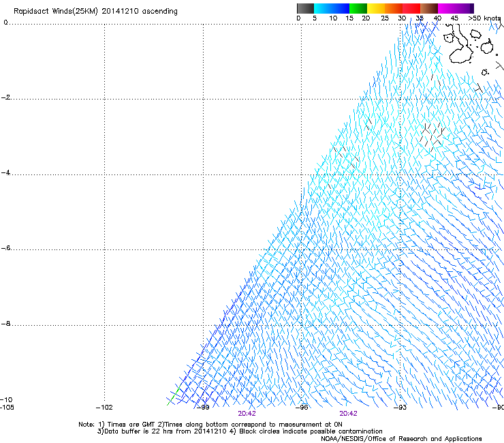Click the '15' legend tick label

pyautogui.click(x=349, y=18)
